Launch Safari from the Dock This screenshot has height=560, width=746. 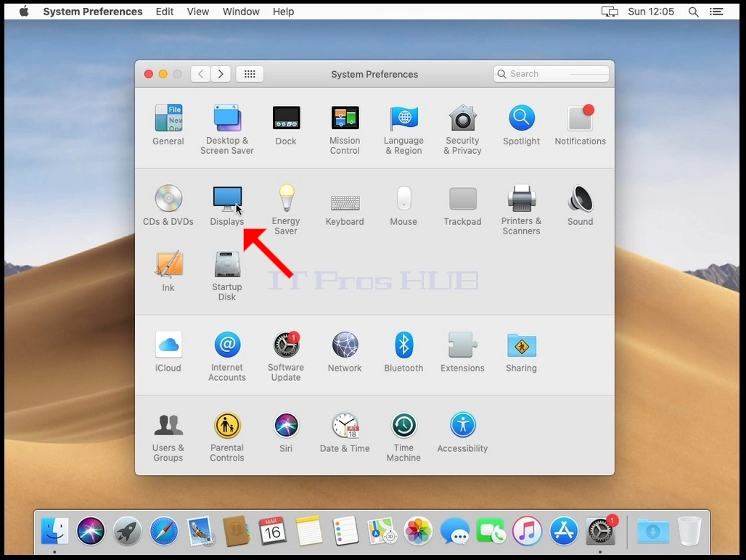coord(164,530)
